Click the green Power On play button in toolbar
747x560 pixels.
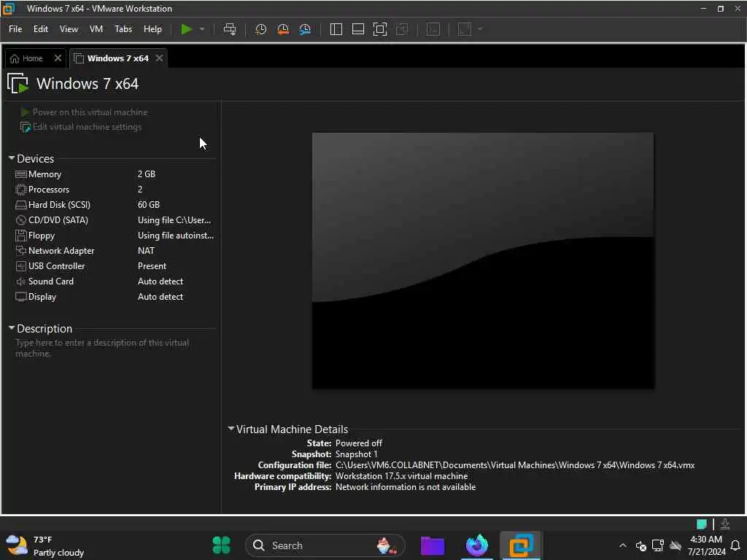(x=186, y=29)
